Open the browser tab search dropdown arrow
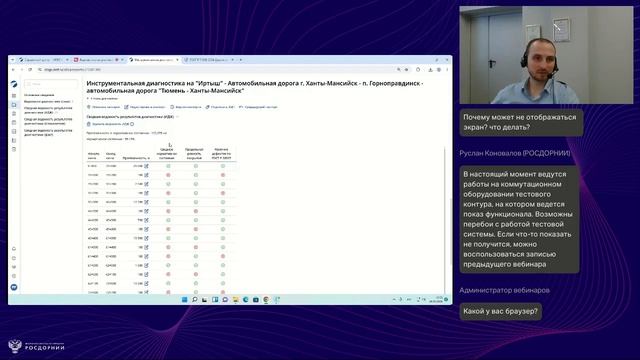 tap(12, 60)
